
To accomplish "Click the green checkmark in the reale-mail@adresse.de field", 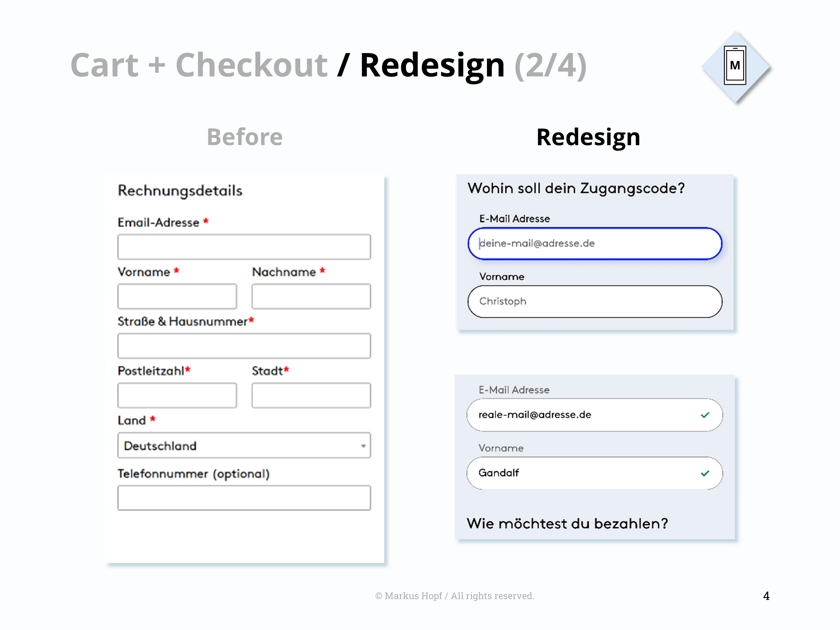I will [x=705, y=415].
